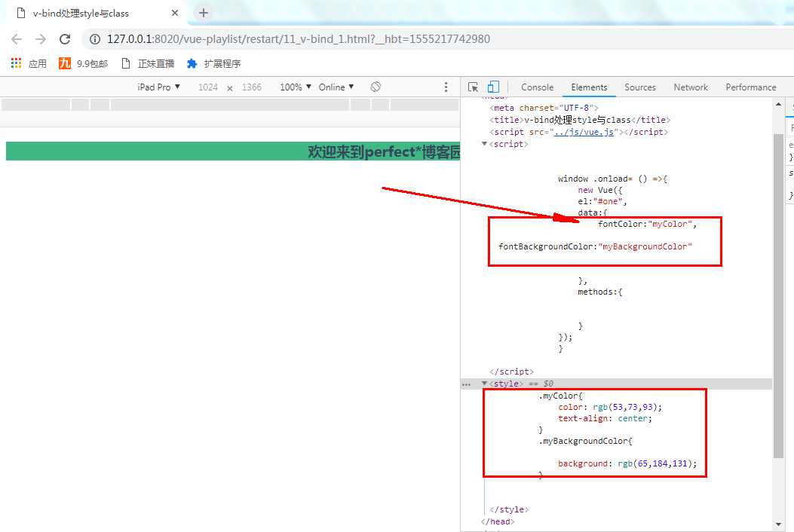Switch to the Console tab
The width and height of the screenshot is (794, 532).
pos(538,87)
